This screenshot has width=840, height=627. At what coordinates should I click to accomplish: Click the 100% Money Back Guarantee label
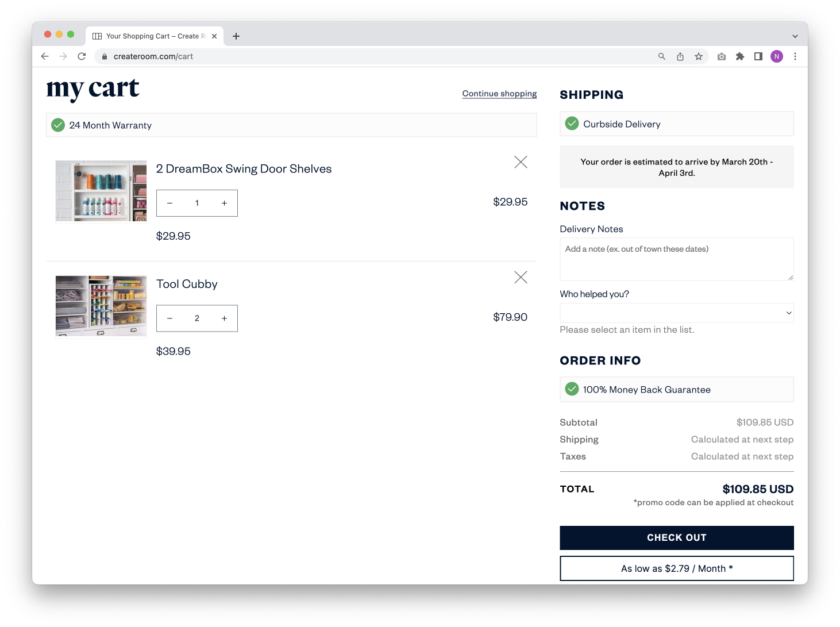(647, 390)
